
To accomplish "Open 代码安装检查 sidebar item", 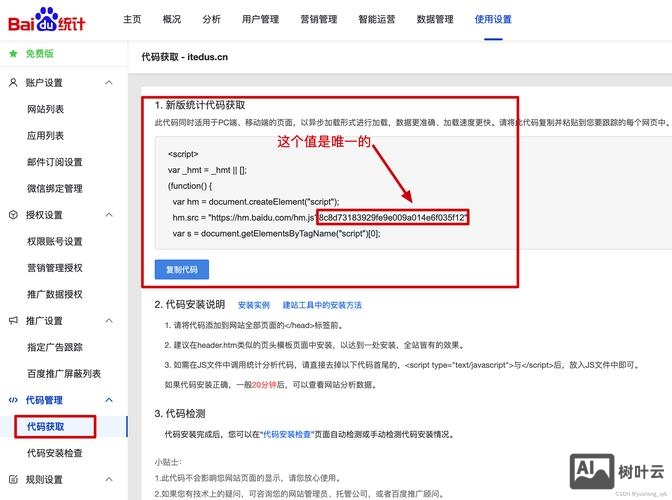I will (x=55, y=453).
